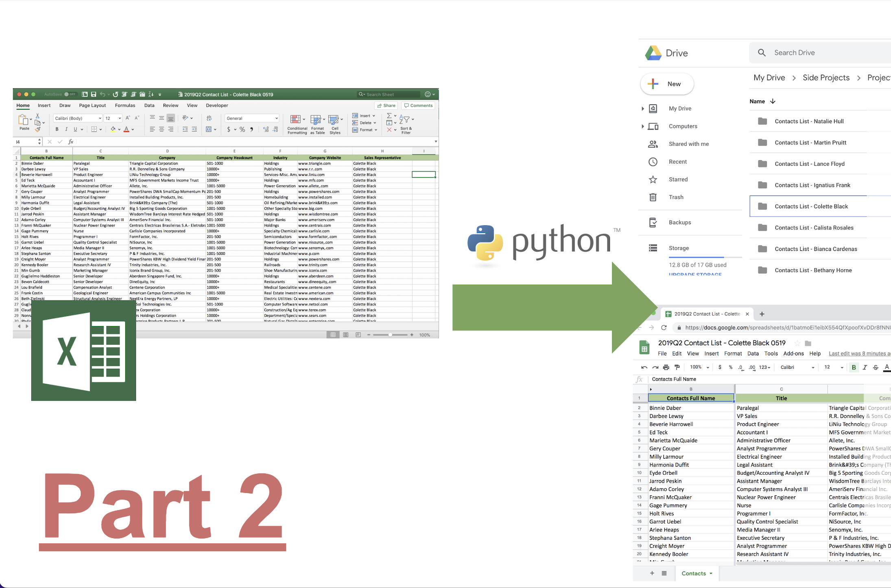Screen dimensions: 891x588
Task: Expand Computers tree in Drive sidebar
Action: 642,126
